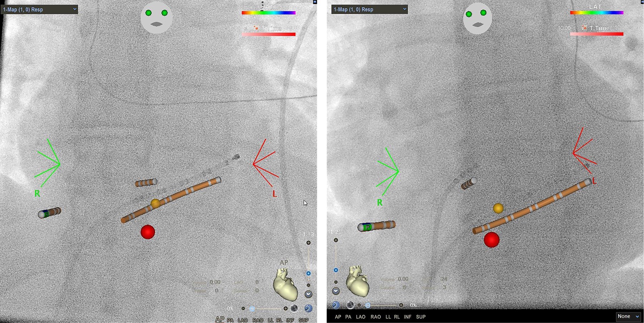Switch left pane to SUP view
The height and width of the screenshot is (323, 644).
[x=303, y=320]
